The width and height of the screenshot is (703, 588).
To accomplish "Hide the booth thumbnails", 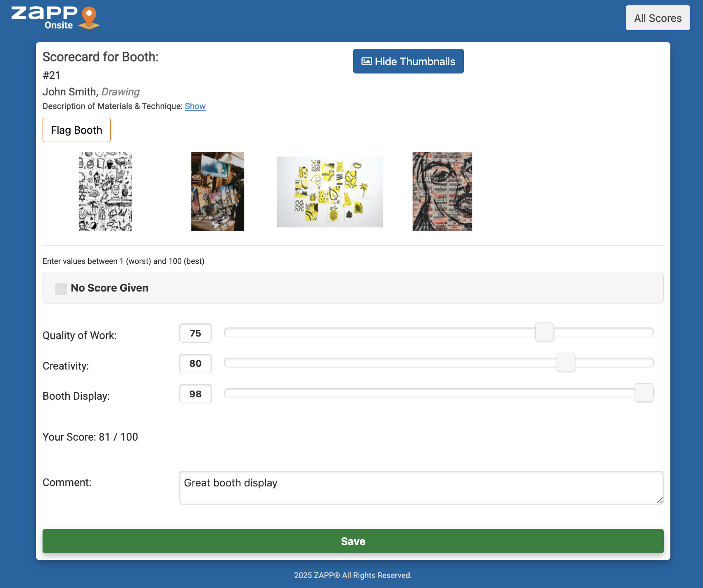I will (408, 61).
